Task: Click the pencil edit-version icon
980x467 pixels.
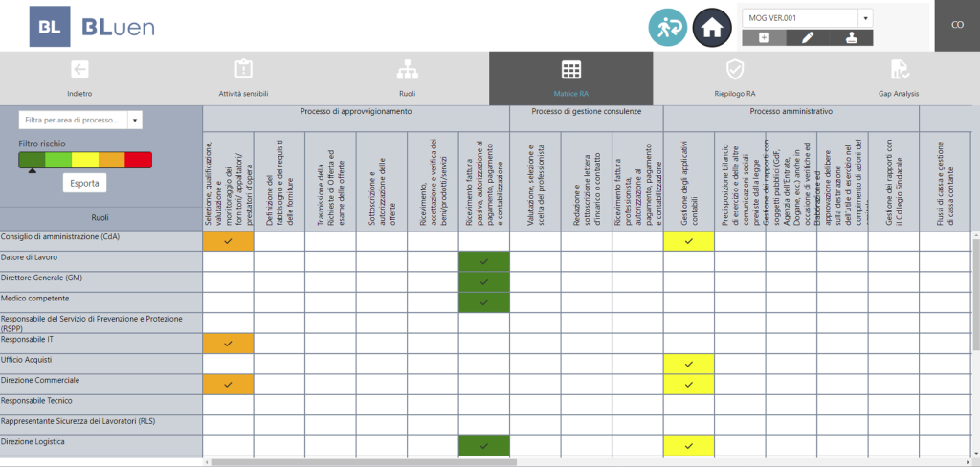Action: coord(808,37)
